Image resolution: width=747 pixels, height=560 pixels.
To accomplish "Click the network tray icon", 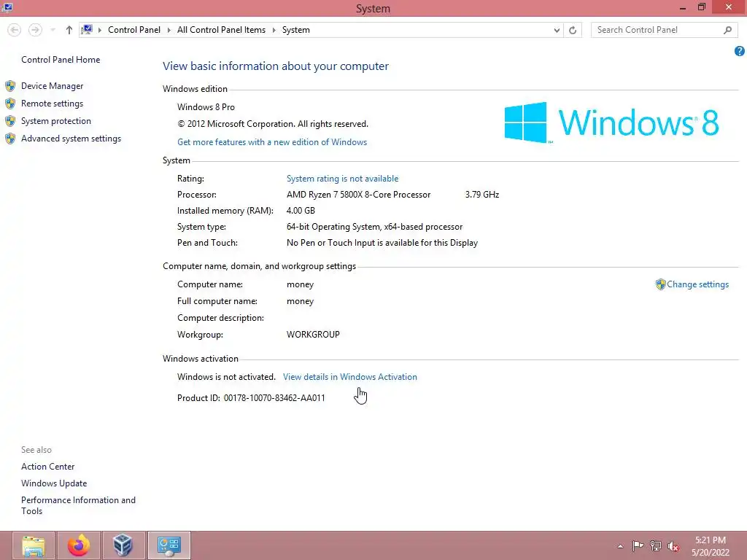I will pyautogui.click(x=656, y=546).
